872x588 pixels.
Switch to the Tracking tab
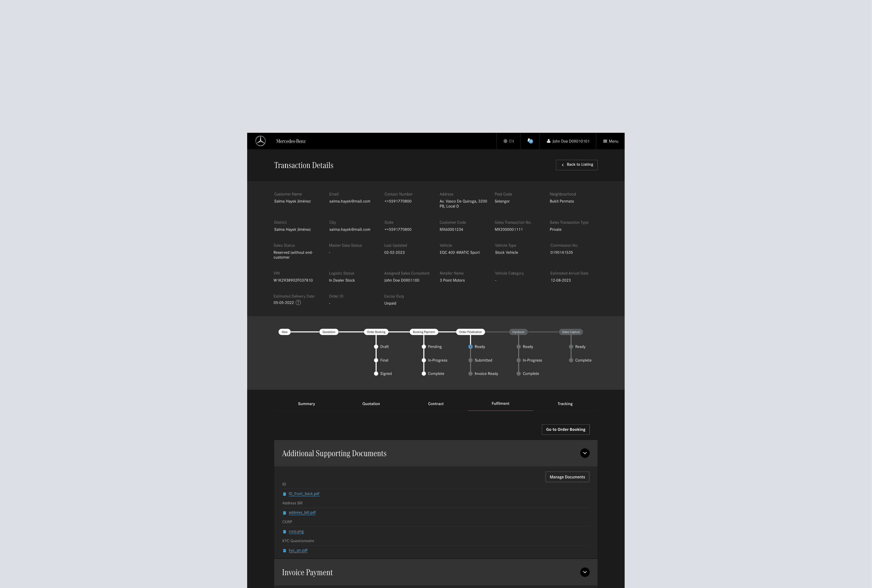[x=565, y=404]
